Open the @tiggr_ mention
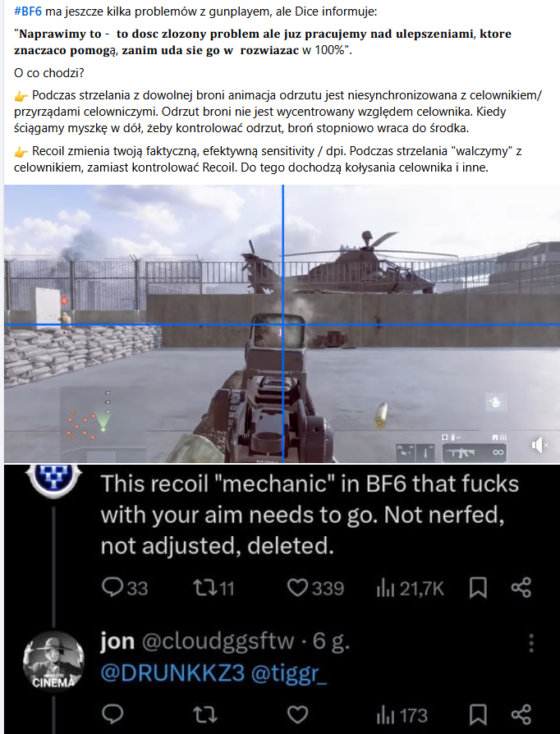The image size is (560, 734). coord(289,673)
